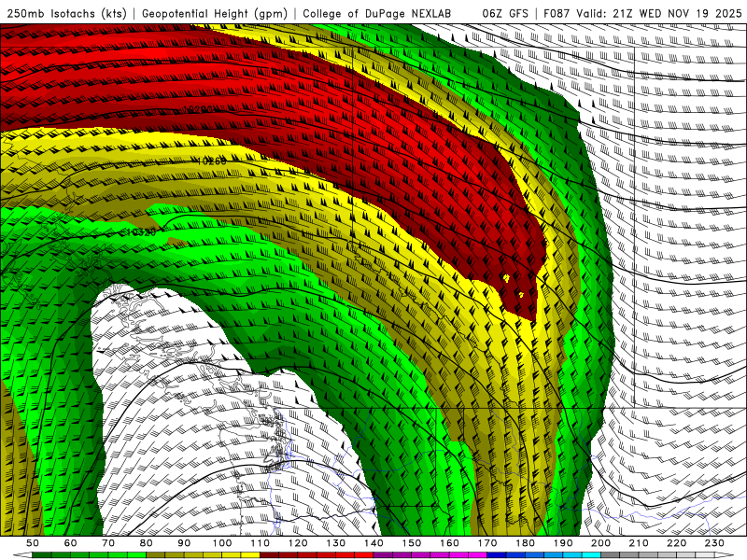The image size is (747, 560).
Task: Click the right arrow end of the color bar
Action: [x=725, y=555]
